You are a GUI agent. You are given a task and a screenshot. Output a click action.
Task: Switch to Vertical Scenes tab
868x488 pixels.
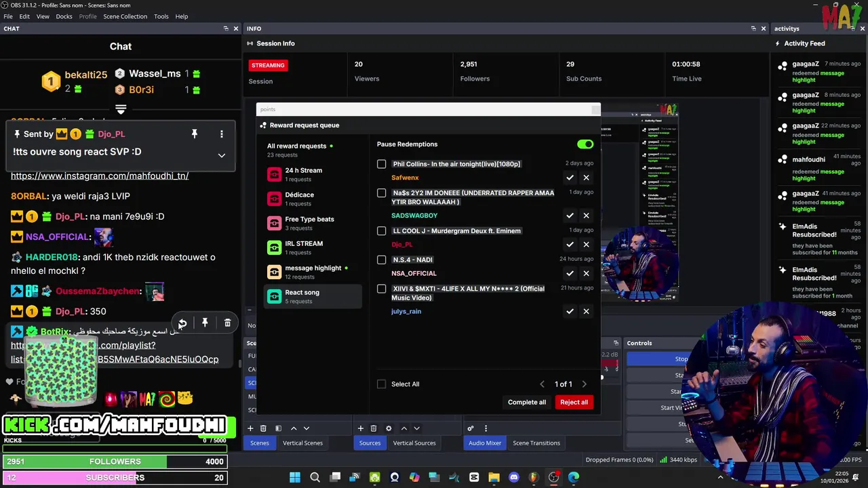(x=302, y=443)
